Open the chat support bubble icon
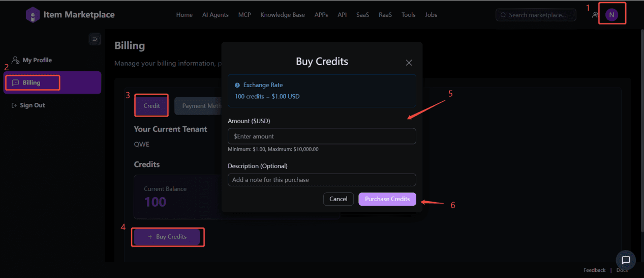The height and width of the screenshot is (278, 644). [x=626, y=260]
